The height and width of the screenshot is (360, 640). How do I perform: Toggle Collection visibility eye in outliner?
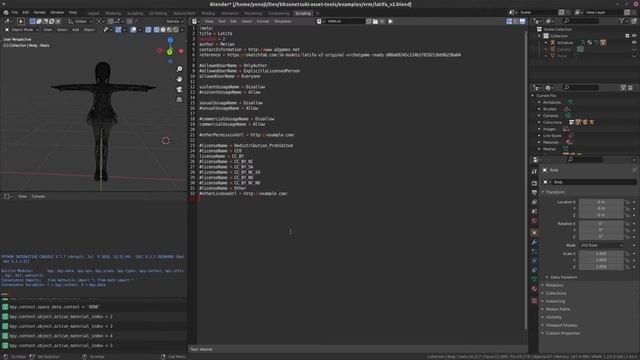(x=634, y=36)
